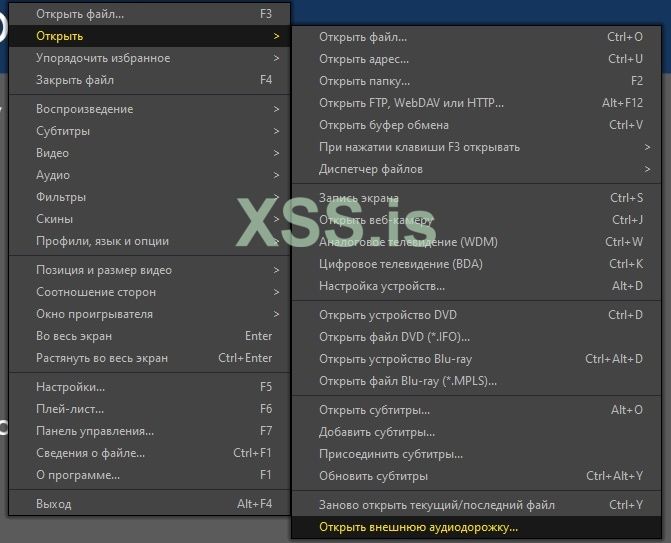Click Открыть буфер обмена
Viewport: 671px width, 543px height.
[x=383, y=125]
